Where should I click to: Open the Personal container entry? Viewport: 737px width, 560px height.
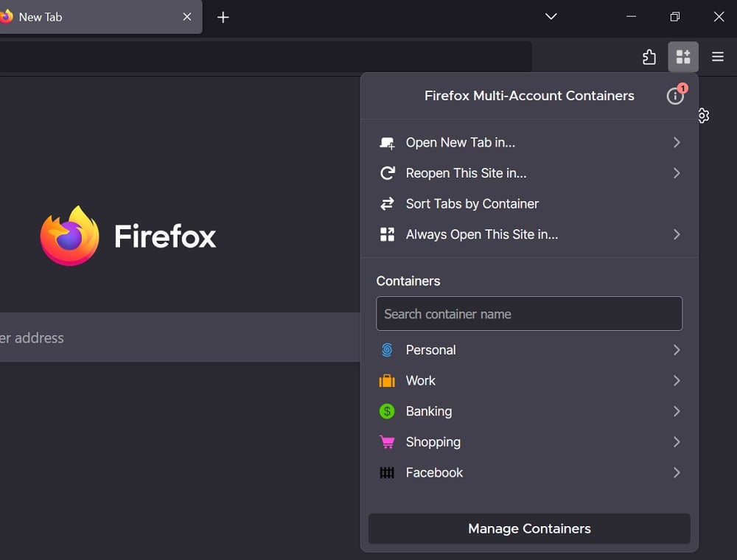pos(529,350)
